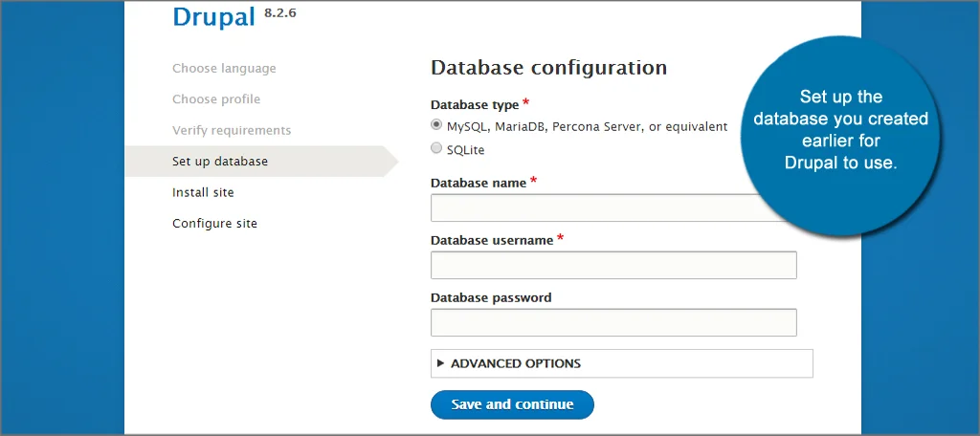The image size is (980, 436).
Task: Open the Configure site step
Action: tap(214, 224)
